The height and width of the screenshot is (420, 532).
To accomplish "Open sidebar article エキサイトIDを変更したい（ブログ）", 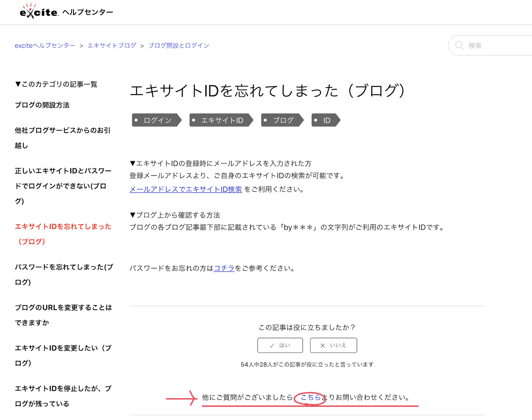I will tap(63, 355).
